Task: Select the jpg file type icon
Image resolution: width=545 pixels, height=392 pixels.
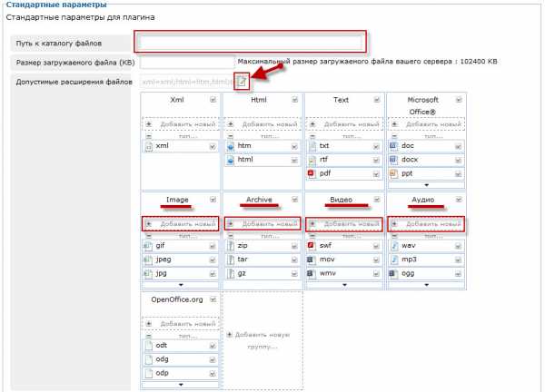Action: click(148, 274)
